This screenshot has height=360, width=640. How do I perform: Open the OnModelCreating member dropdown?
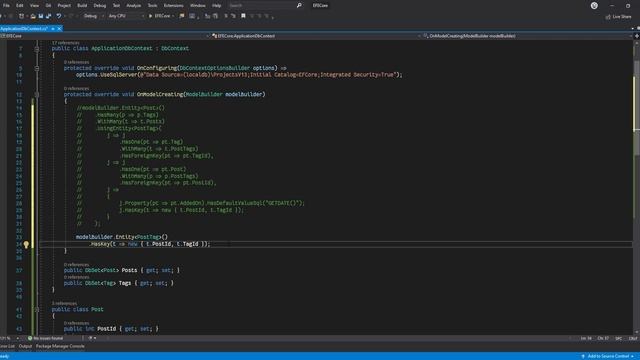point(528,36)
